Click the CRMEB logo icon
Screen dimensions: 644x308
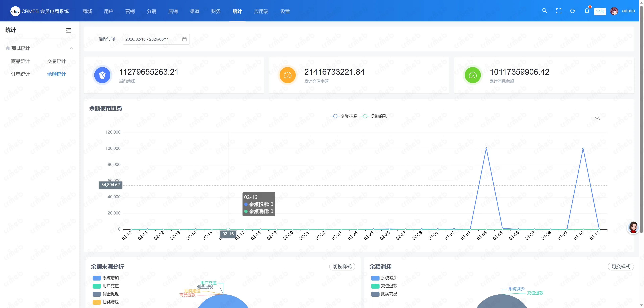pyautogui.click(x=15, y=11)
